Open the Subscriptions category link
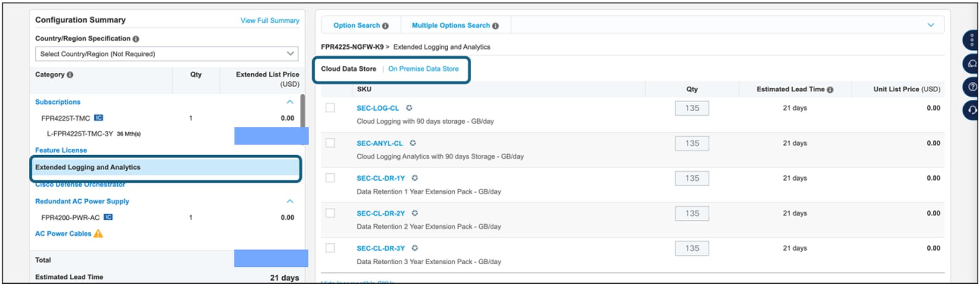Viewport: 980px width, 286px height. [x=58, y=102]
